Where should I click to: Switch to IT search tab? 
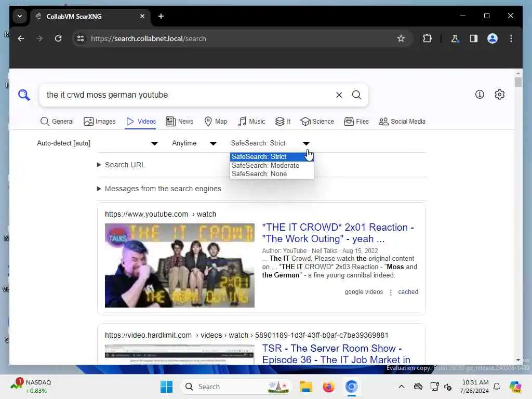point(283,122)
